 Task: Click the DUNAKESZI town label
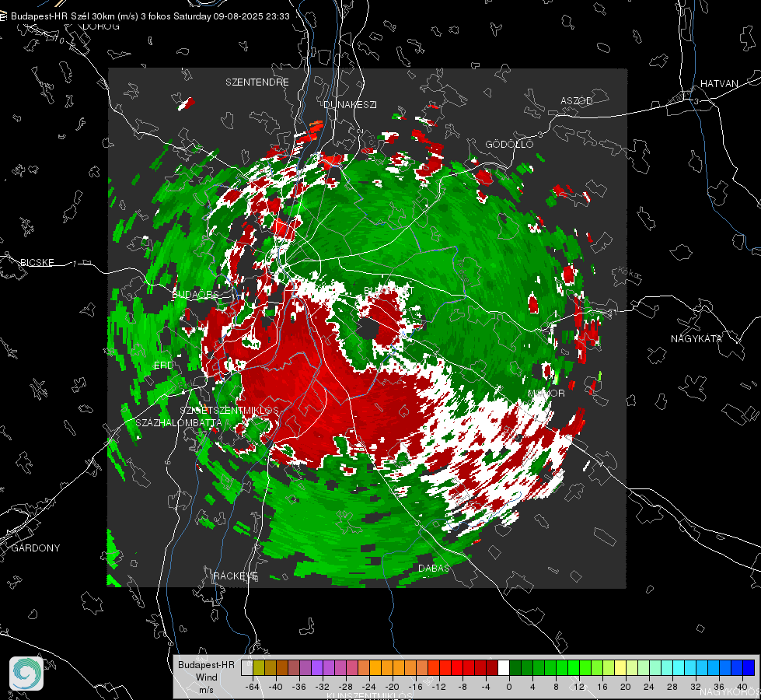[350, 104]
